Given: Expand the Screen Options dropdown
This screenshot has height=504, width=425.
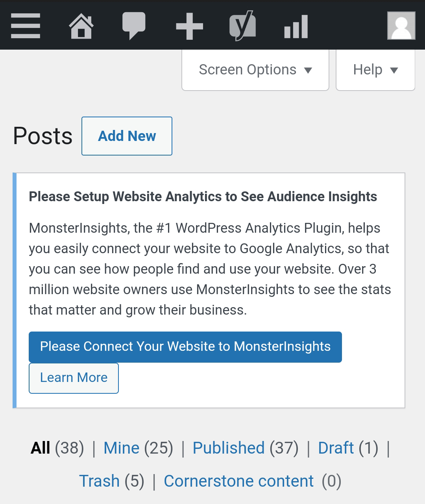Looking at the screenshot, I should point(255,70).
